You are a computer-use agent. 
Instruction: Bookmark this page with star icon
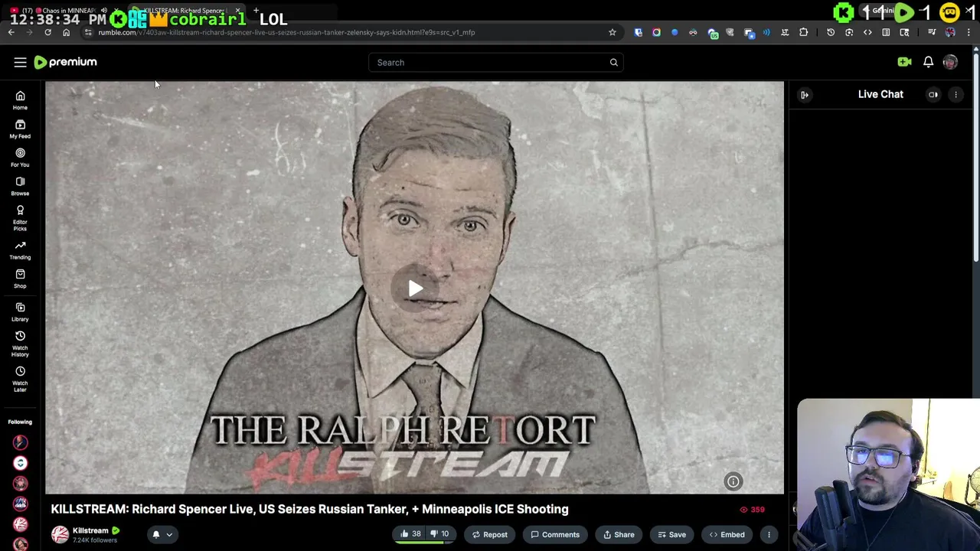coord(612,32)
